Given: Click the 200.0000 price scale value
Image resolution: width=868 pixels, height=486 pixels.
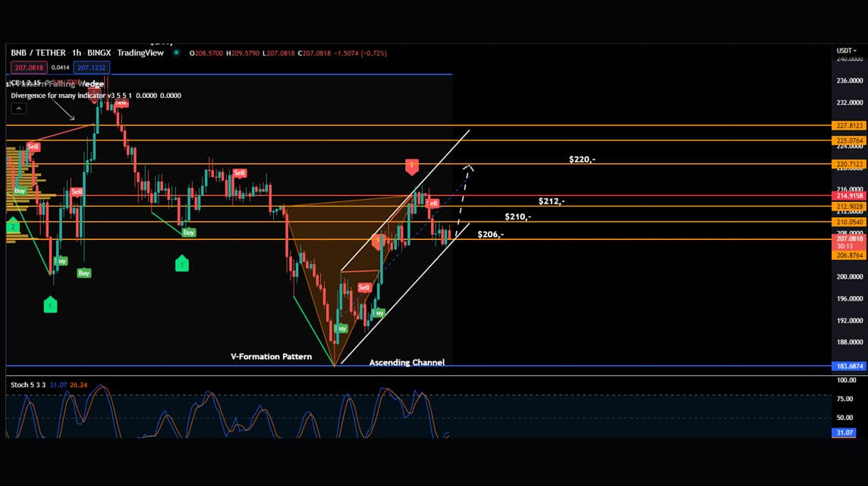Looking at the screenshot, I should tap(849, 276).
